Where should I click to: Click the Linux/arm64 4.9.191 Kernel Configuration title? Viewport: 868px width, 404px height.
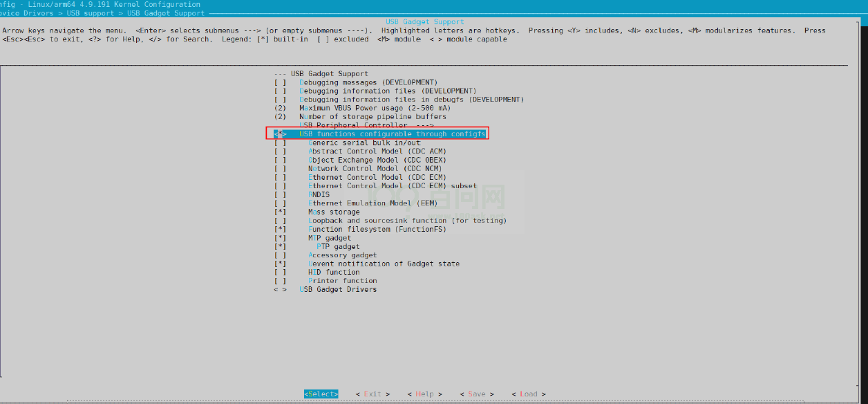coord(115,4)
